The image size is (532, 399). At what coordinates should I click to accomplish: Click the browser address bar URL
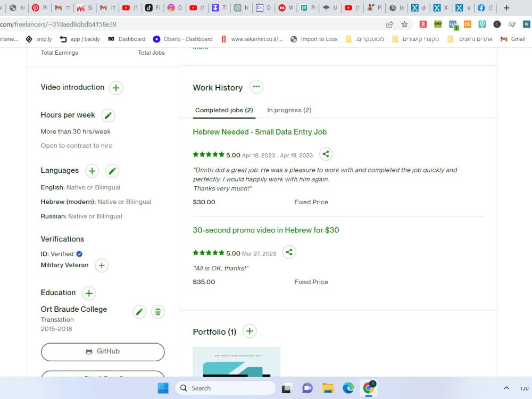(x=59, y=24)
